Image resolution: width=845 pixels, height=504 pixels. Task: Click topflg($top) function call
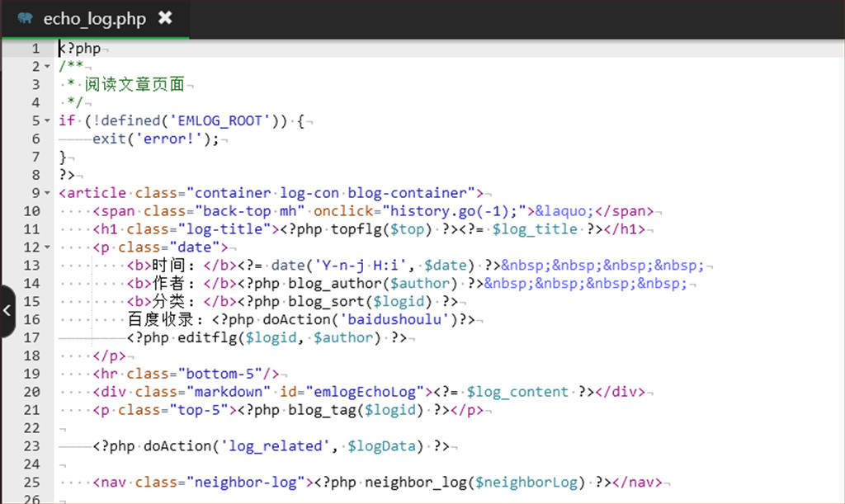click(381, 229)
